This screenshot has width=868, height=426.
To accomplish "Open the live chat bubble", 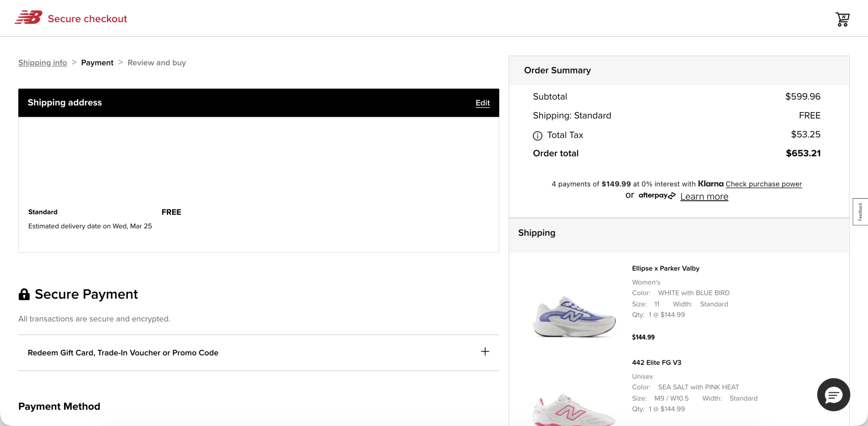I will click(833, 395).
